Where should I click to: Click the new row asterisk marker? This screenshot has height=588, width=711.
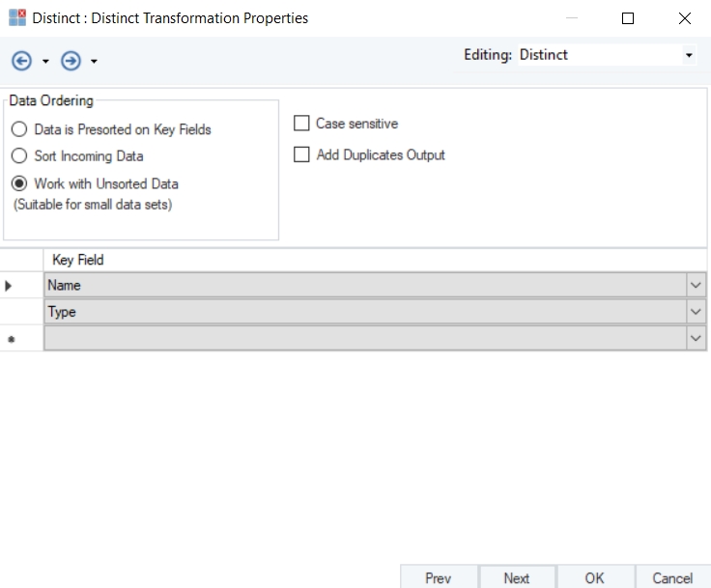point(12,340)
